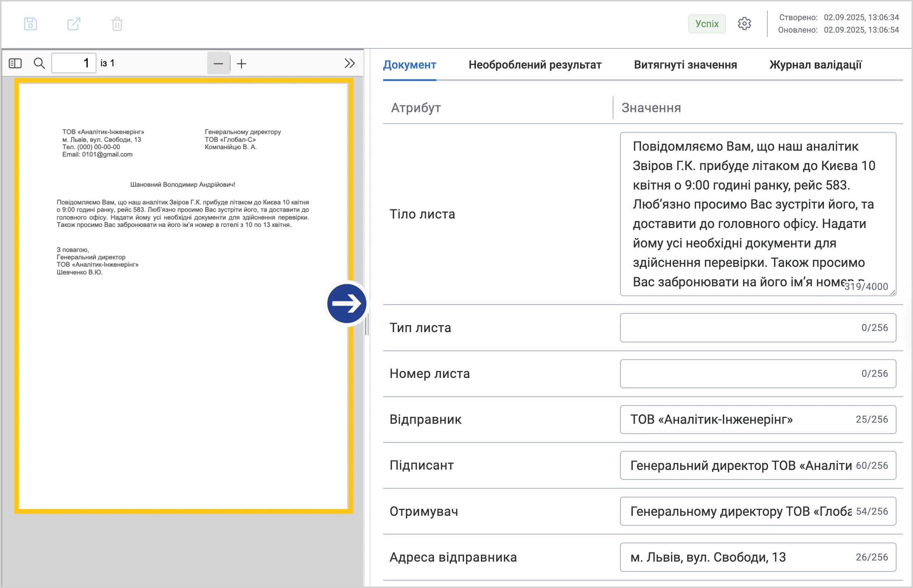Click the Тіло листа label
The height and width of the screenshot is (588, 913).
point(422,214)
